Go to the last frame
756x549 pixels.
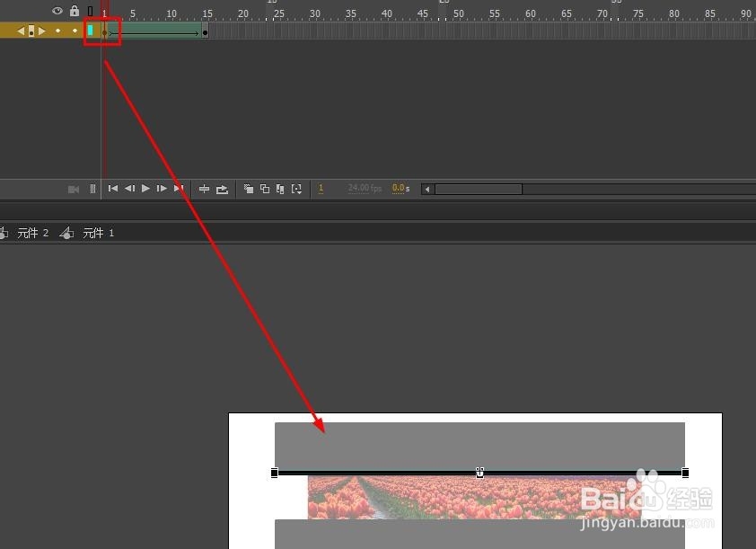tap(179, 188)
